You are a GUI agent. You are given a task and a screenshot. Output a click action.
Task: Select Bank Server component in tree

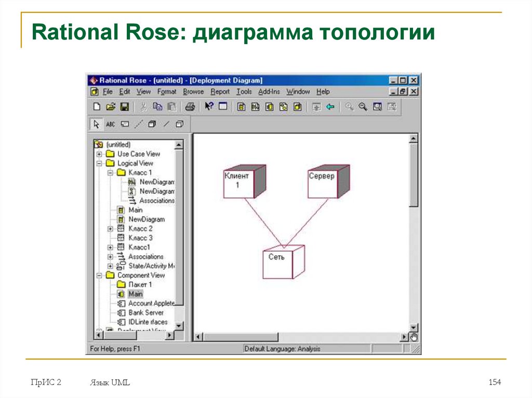coord(146,312)
